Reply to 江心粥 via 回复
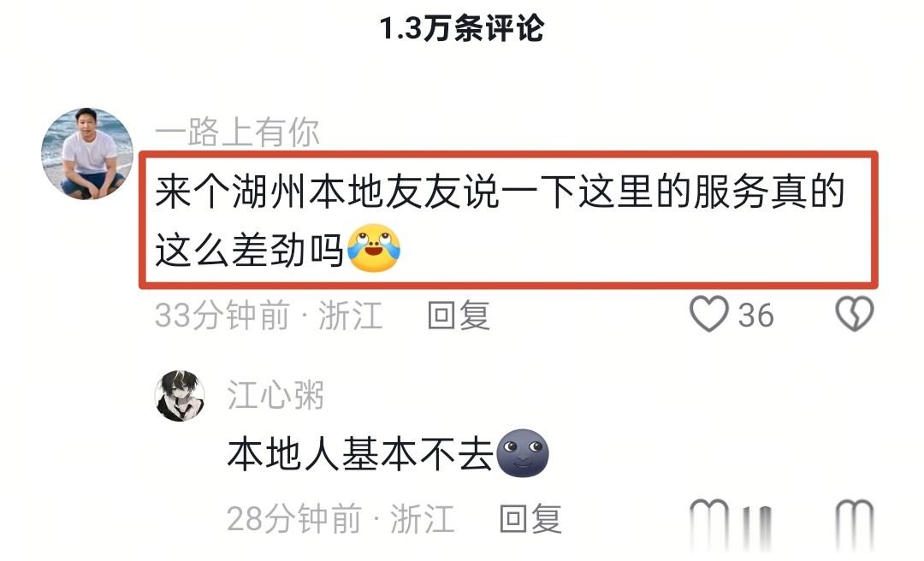The height and width of the screenshot is (561, 924). pos(530,519)
